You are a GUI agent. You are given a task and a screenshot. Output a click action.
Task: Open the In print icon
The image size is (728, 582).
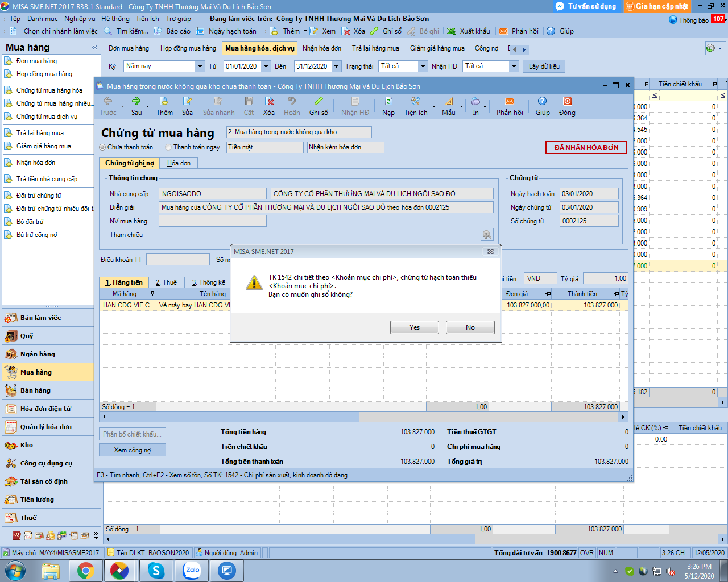pos(475,102)
